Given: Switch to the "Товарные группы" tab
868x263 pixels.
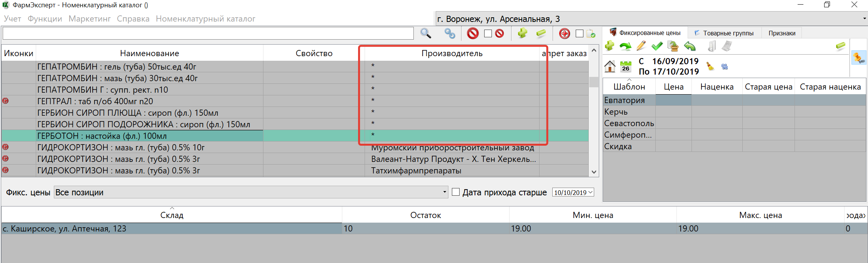Looking at the screenshot, I should (x=724, y=33).
